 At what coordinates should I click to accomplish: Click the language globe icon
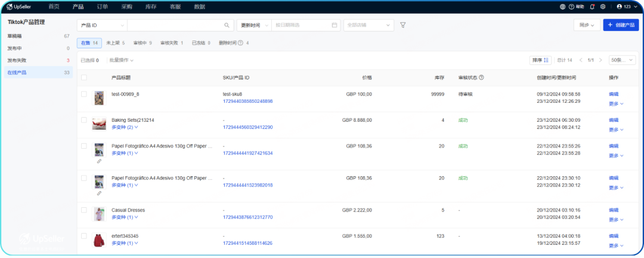click(x=563, y=7)
